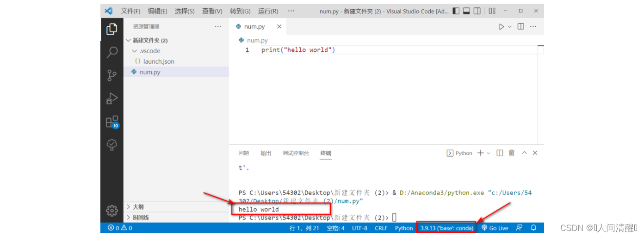Open Extensions view with 10 badge
This screenshot has width=644, height=237.
tap(111, 122)
